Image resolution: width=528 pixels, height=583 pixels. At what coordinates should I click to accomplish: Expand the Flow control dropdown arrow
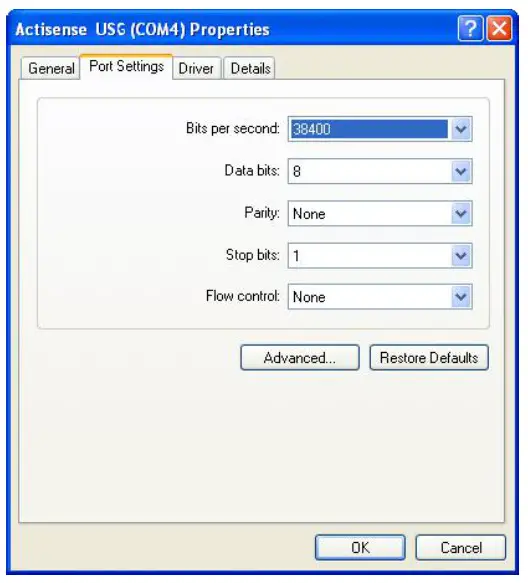tap(461, 297)
